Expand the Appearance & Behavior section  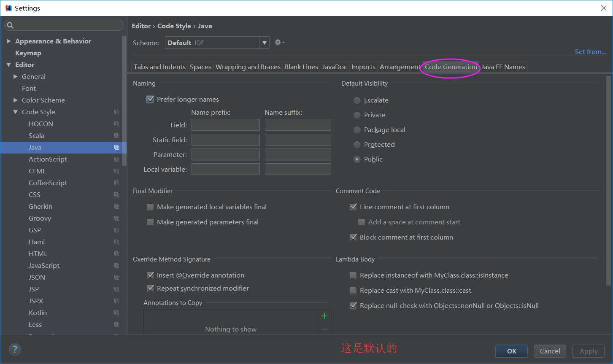(8, 41)
